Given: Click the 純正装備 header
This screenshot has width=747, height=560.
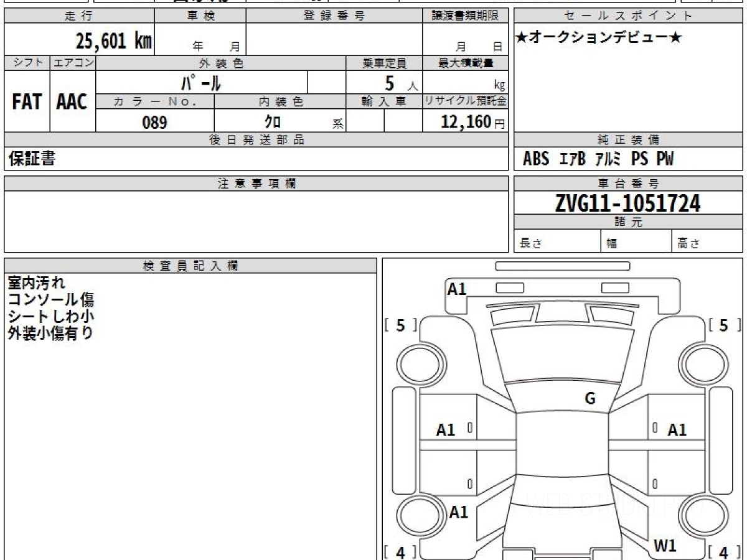Looking at the screenshot, I should point(628,140).
